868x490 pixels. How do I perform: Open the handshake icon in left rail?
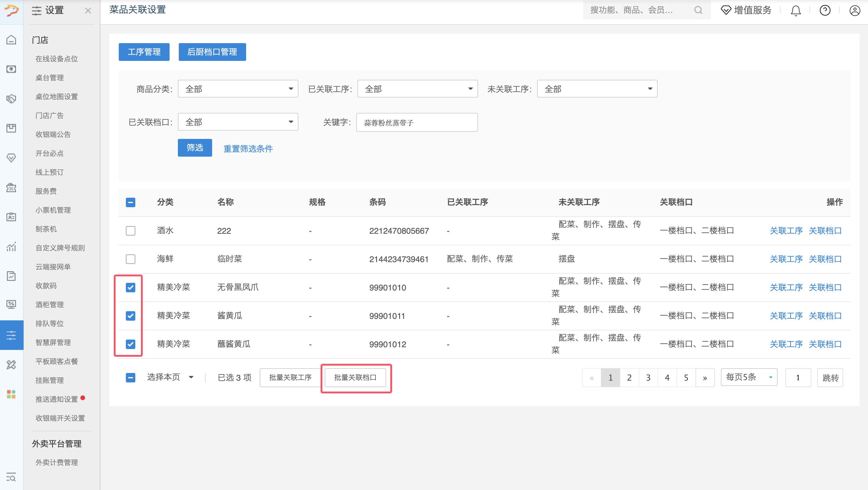(12, 99)
